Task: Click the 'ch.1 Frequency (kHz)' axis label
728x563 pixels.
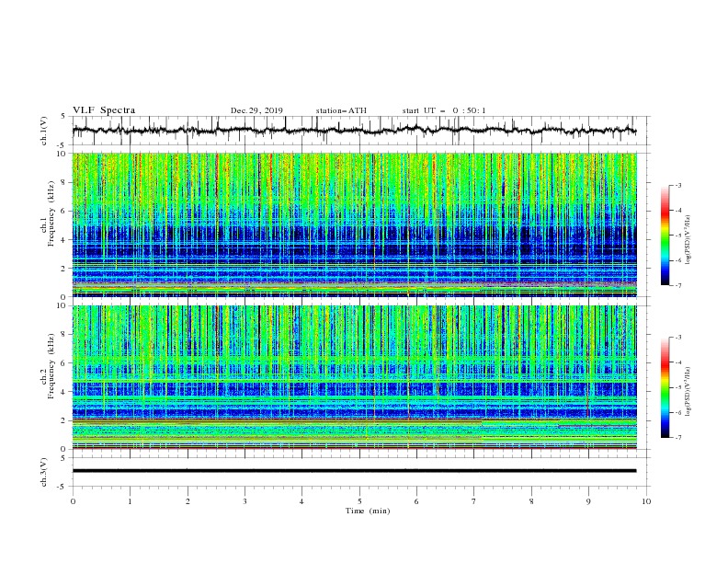Action: (48, 213)
